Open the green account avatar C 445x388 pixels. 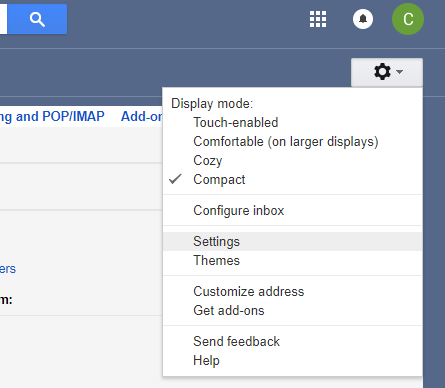click(x=408, y=19)
